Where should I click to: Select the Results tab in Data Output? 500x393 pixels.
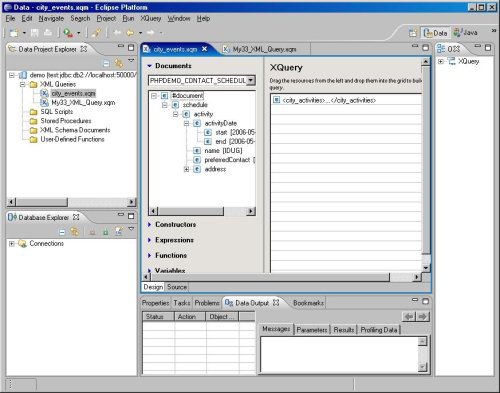(x=344, y=330)
